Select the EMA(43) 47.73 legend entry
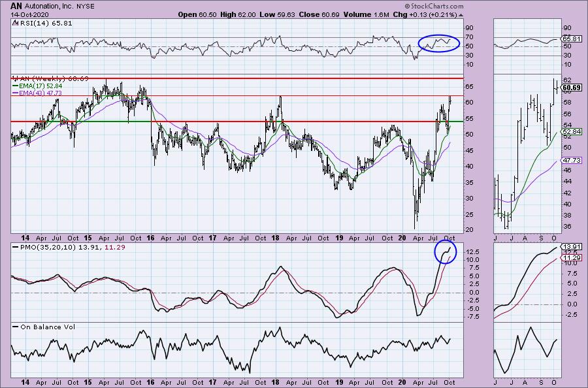Screen dimensions: 588x388 coord(41,93)
